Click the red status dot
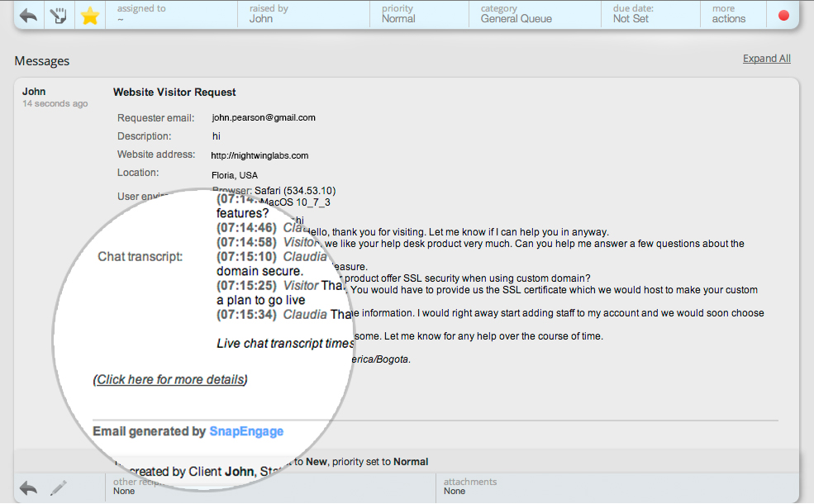 pos(784,16)
